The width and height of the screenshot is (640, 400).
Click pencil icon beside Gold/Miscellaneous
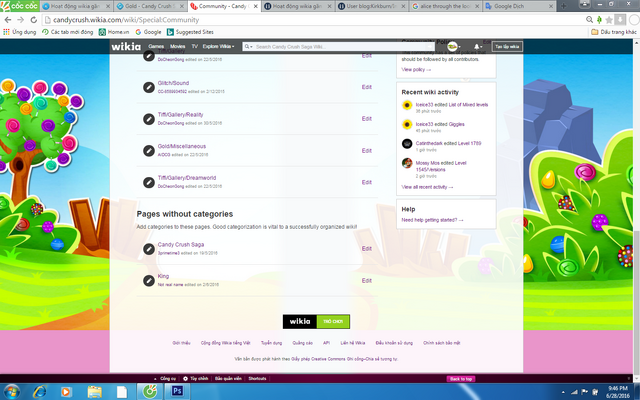click(x=149, y=151)
